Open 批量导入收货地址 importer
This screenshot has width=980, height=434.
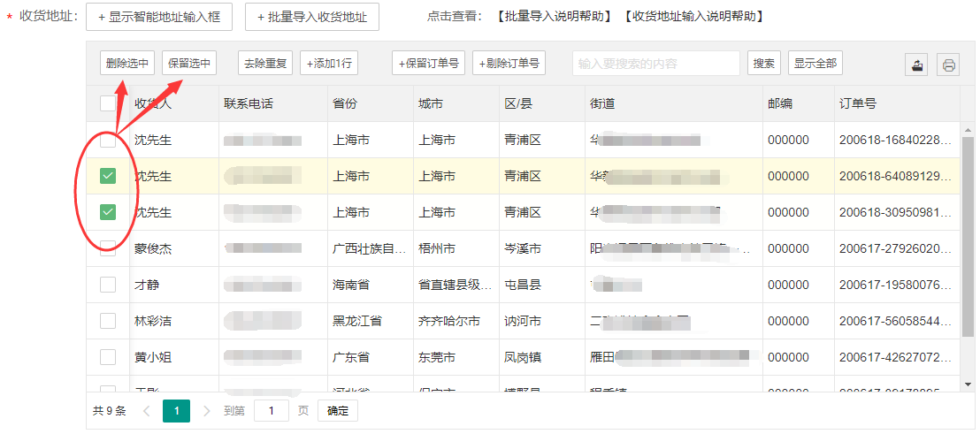click(x=311, y=17)
